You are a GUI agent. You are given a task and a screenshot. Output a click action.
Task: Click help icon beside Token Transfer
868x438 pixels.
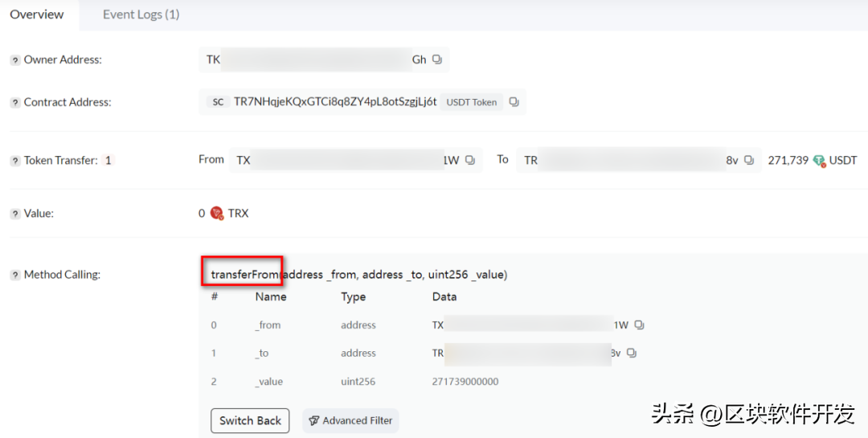click(x=14, y=161)
